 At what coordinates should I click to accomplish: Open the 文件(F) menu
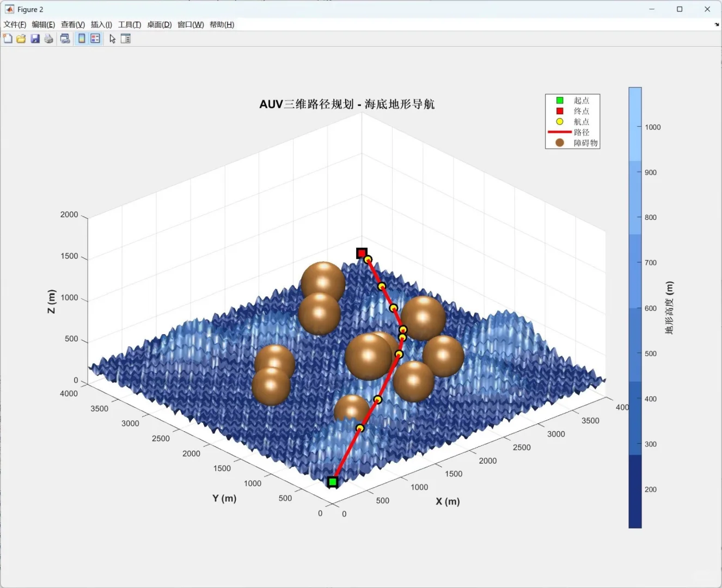pos(15,24)
